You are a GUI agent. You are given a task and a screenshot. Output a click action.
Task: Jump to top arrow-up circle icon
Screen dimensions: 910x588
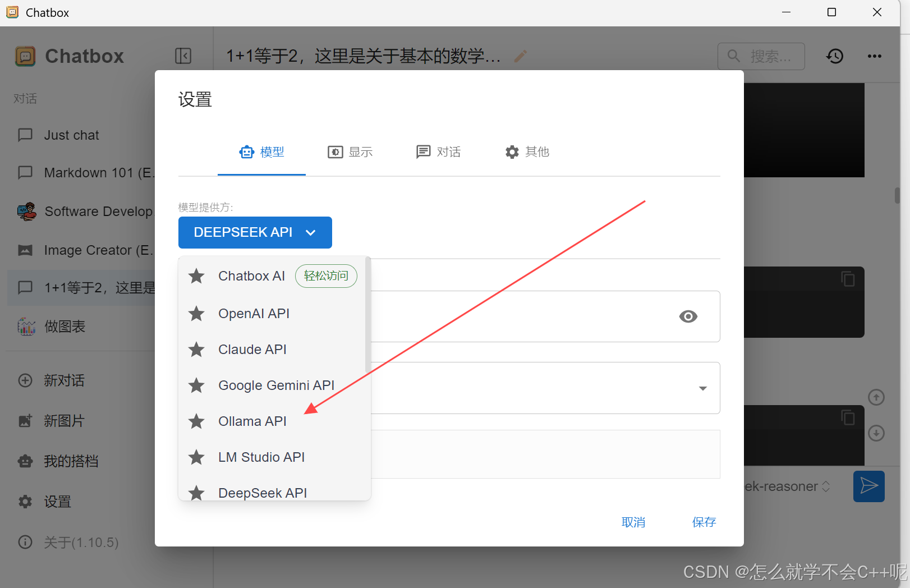tap(876, 397)
